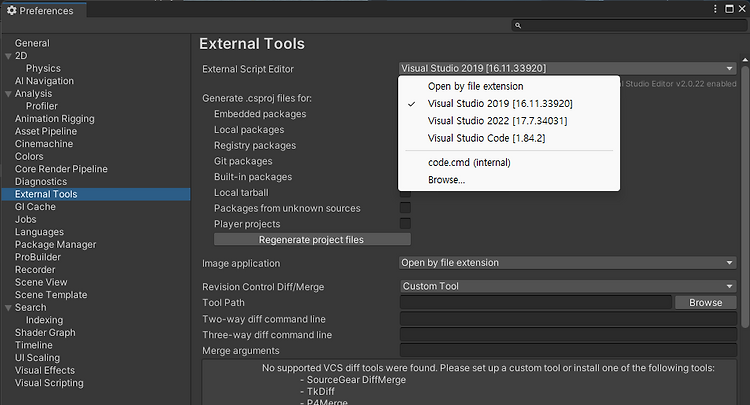Click the search magnifier icon
The image size is (750, 405).
click(518, 25)
